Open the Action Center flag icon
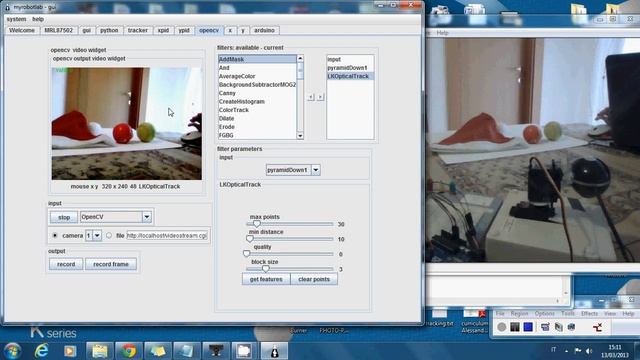This screenshot has height=360, width=640. [578, 351]
